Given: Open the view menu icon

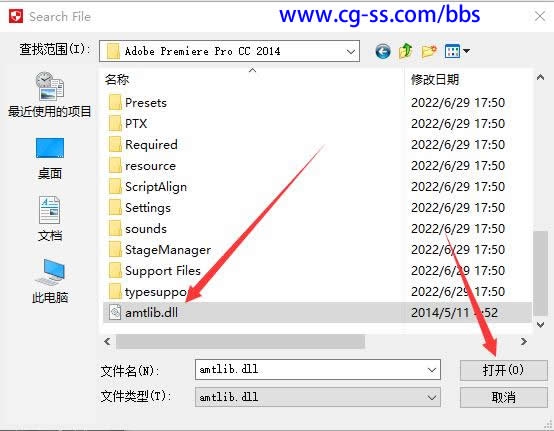Looking at the screenshot, I should 457,52.
